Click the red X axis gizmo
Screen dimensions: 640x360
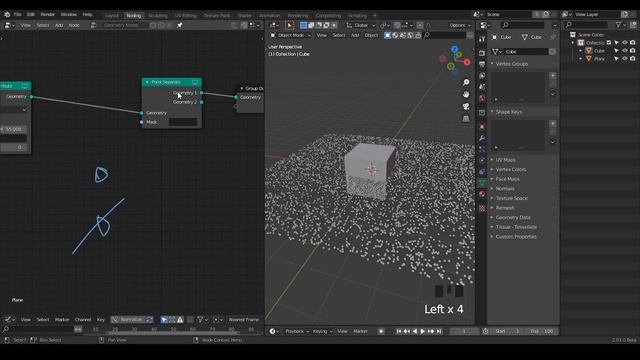(x=467, y=62)
